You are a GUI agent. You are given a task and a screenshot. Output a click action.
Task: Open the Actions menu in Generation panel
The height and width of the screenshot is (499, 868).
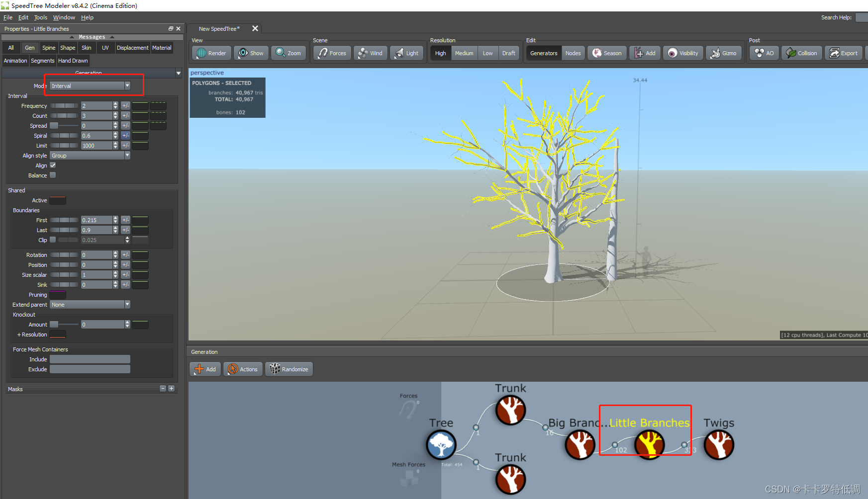pos(243,369)
